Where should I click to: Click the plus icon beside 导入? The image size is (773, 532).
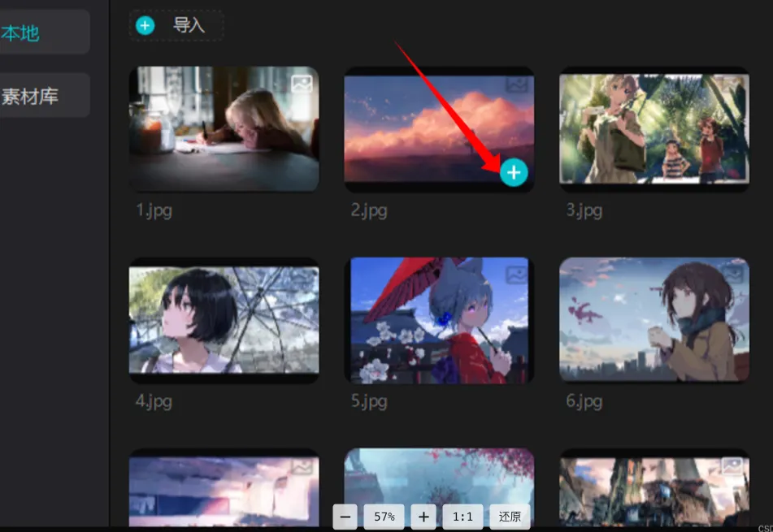click(x=145, y=26)
